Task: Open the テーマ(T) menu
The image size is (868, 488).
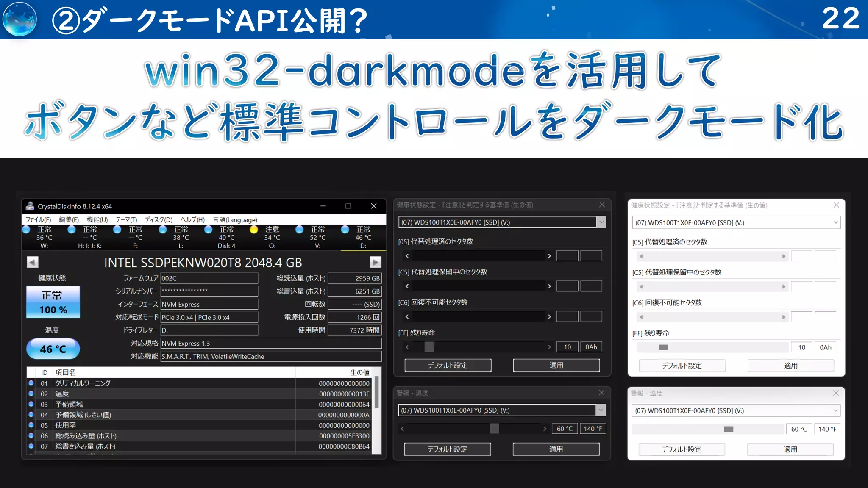Action: point(126,219)
